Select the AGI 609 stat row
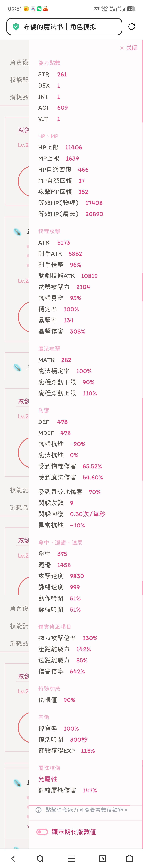 pos(53,108)
